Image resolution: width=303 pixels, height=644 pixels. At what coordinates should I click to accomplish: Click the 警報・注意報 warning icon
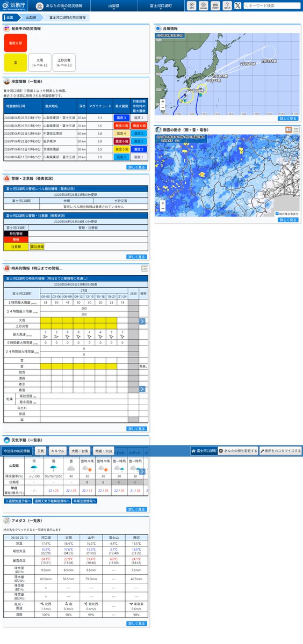7,178
